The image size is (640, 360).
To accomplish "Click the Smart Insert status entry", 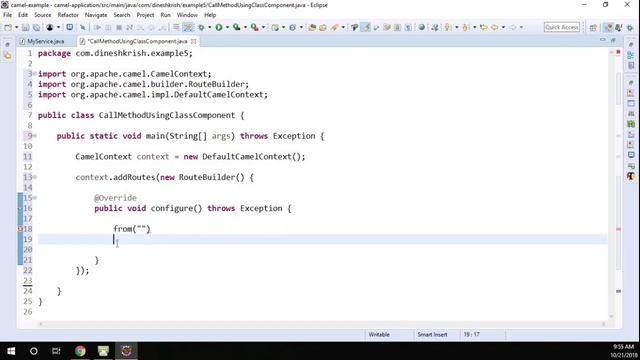I will pos(432,335).
